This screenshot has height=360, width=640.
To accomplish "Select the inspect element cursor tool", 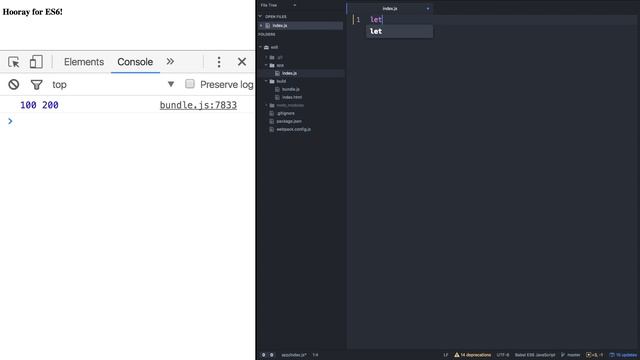I will [x=13, y=62].
